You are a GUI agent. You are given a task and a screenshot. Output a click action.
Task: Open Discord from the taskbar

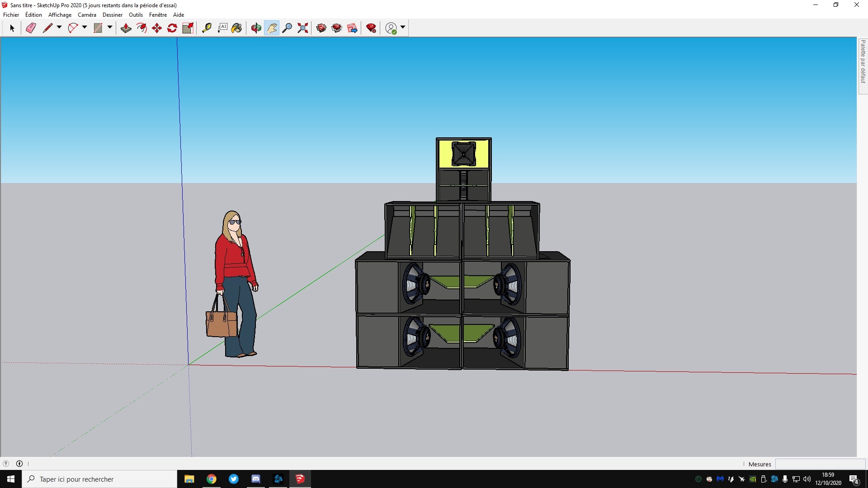(x=255, y=479)
